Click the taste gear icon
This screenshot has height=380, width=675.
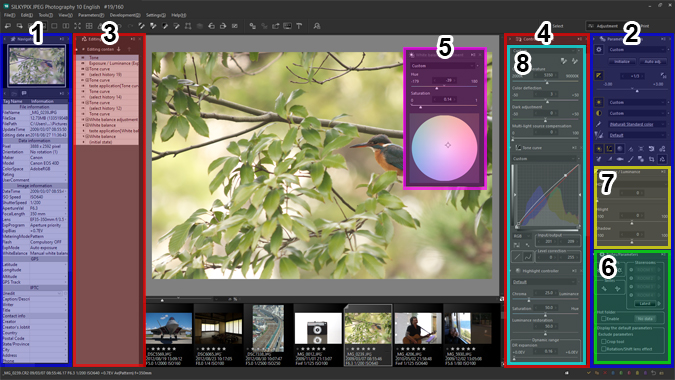[599, 49]
